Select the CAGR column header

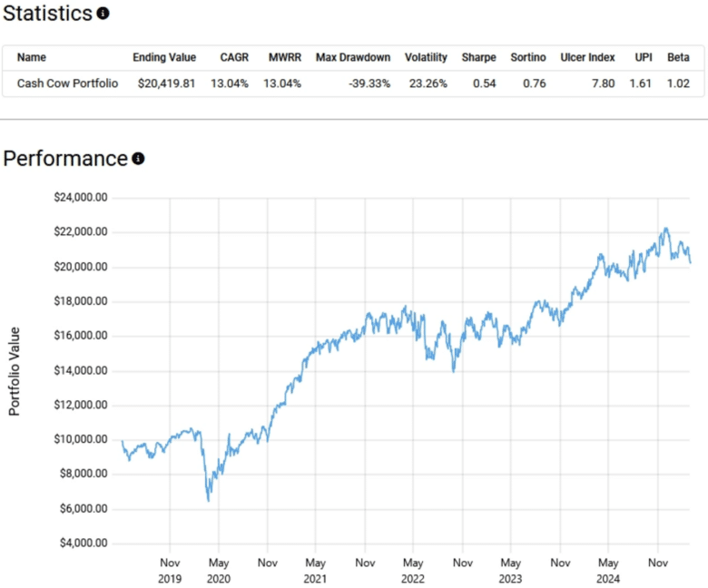pyautogui.click(x=234, y=57)
